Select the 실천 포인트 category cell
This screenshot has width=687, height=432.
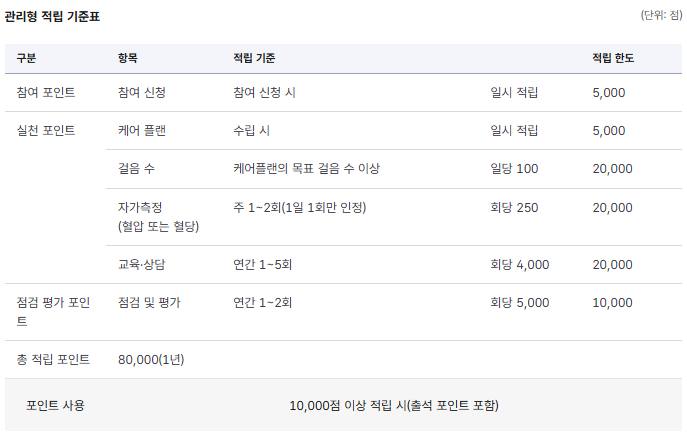(46, 131)
